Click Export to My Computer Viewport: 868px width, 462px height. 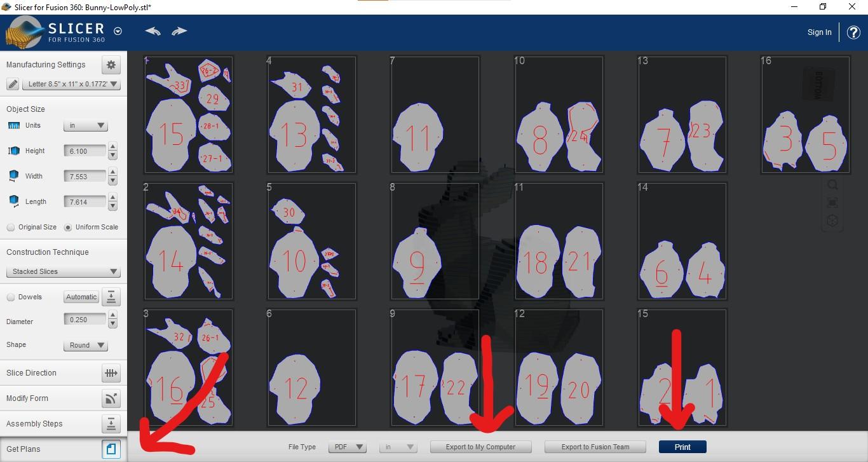(x=480, y=447)
